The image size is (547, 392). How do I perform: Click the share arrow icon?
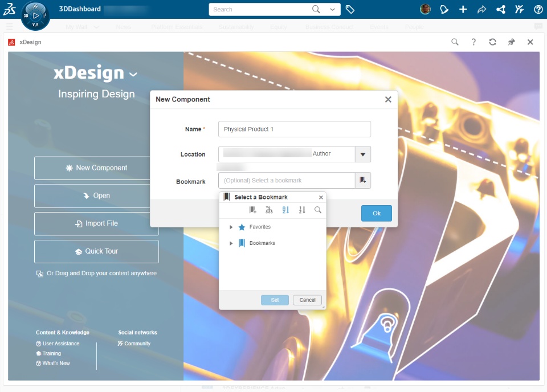point(482,10)
